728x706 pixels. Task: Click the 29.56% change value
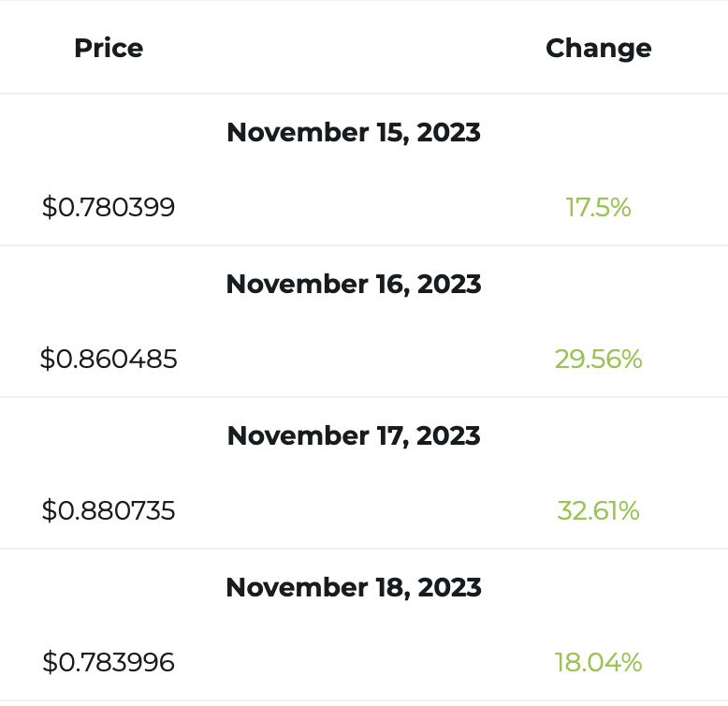(x=598, y=359)
